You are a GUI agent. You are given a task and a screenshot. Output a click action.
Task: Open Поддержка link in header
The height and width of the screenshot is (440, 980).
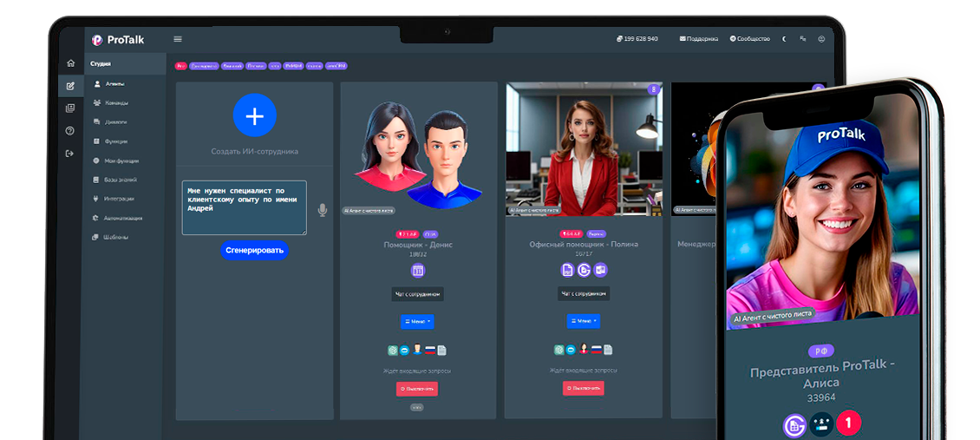(x=699, y=39)
